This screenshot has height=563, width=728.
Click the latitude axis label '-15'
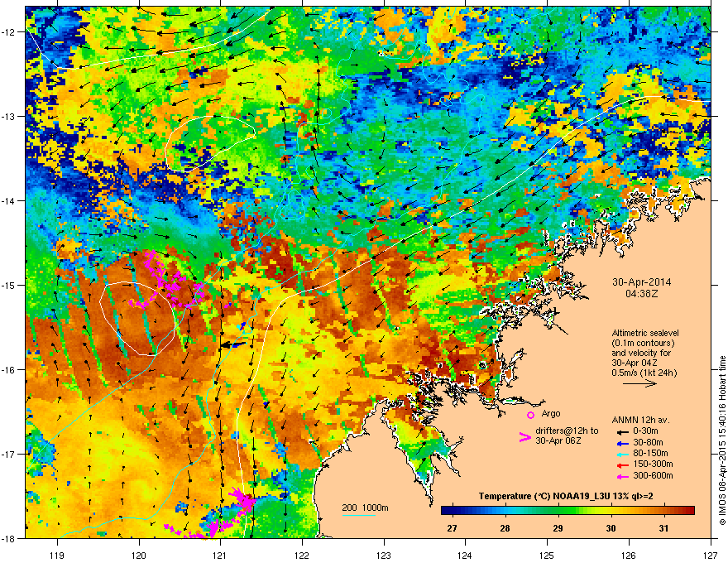pyautogui.click(x=10, y=285)
